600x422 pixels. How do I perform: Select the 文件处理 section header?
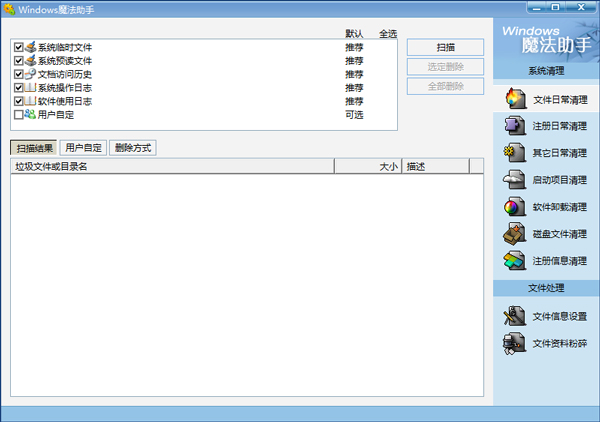point(546,288)
